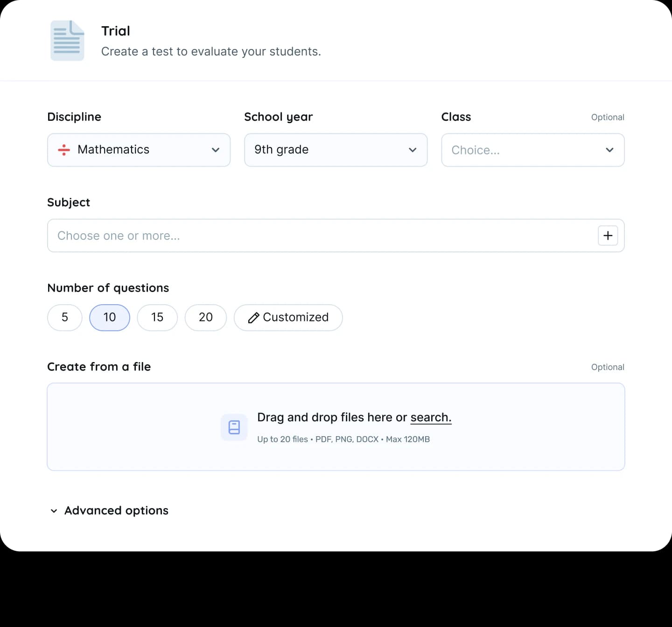Click the chevron arrow in Mathematics dropdown

click(x=216, y=150)
